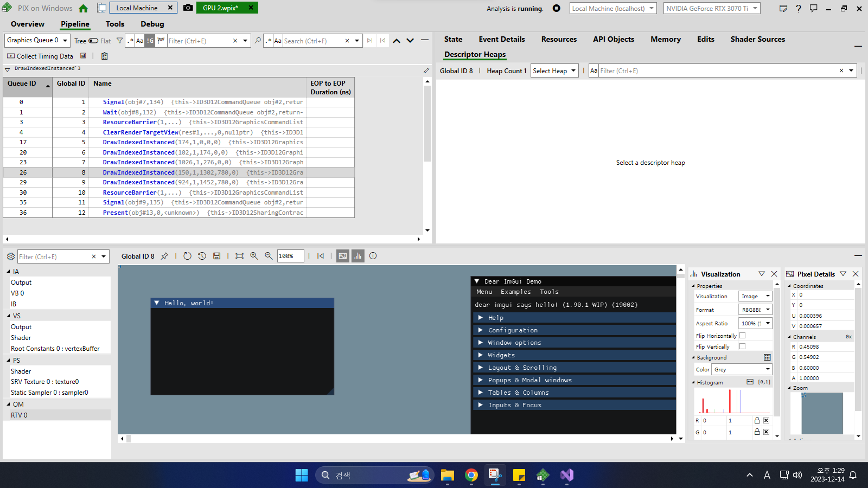Lock the R channel histogram range
The height and width of the screenshot is (488, 868).
(x=757, y=420)
